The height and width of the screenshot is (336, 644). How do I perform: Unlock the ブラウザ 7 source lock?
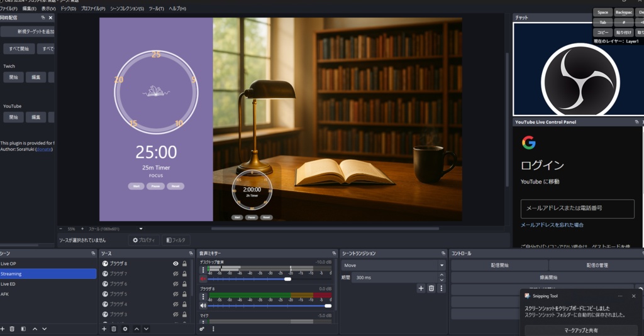184,274
